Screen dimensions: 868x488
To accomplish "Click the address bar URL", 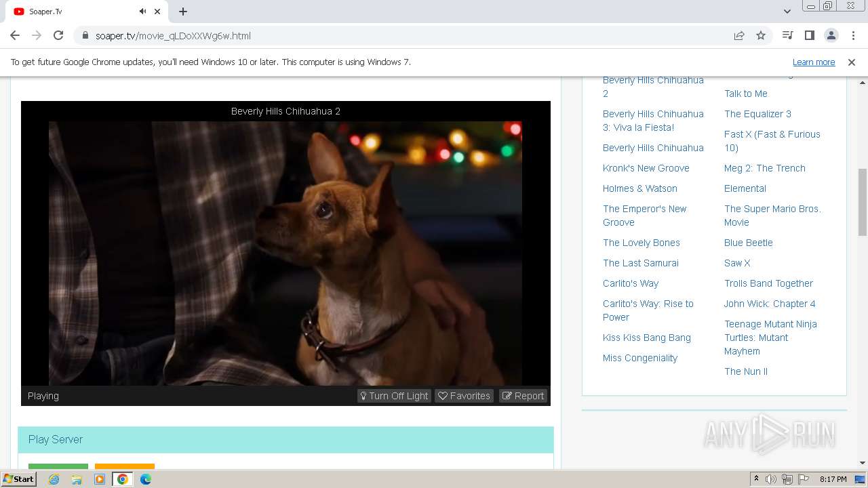I will click(173, 36).
